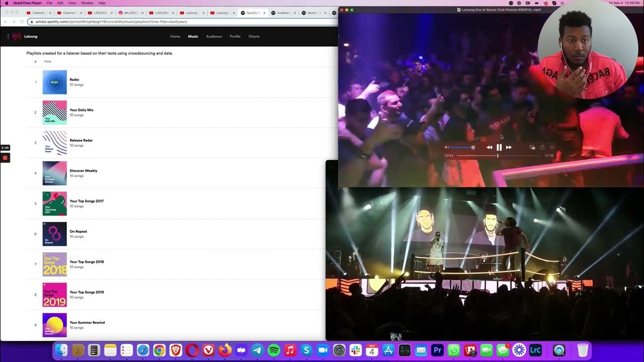Open Opera from the dock
Image resolution: width=644 pixels, height=362 pixels.
click(x=192, y=350)
